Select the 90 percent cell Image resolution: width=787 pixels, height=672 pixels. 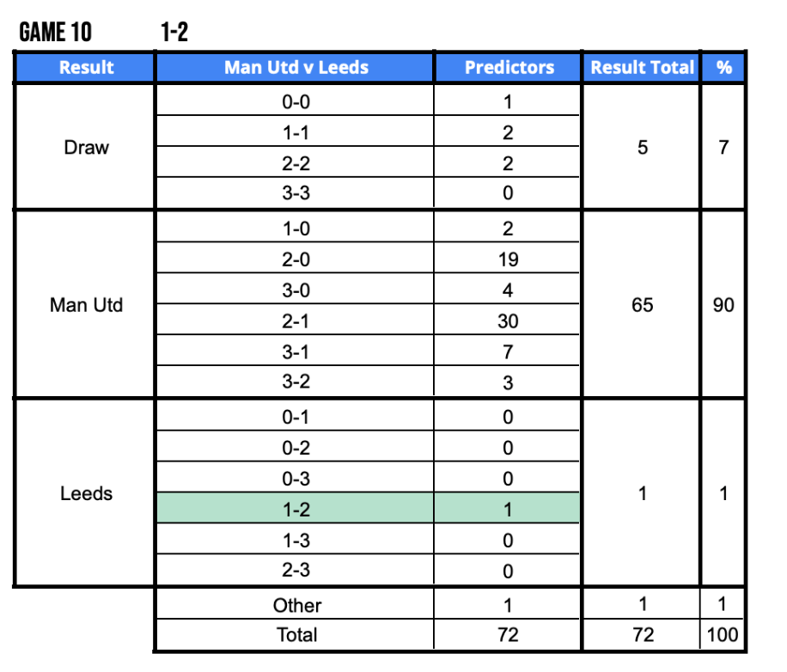(x=723, y=305)
